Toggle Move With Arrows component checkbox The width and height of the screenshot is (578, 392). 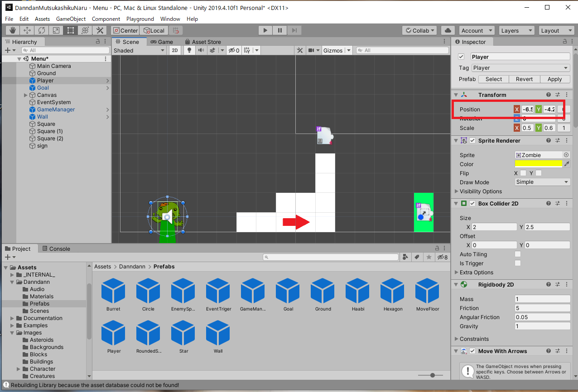[x=472, y=351]
